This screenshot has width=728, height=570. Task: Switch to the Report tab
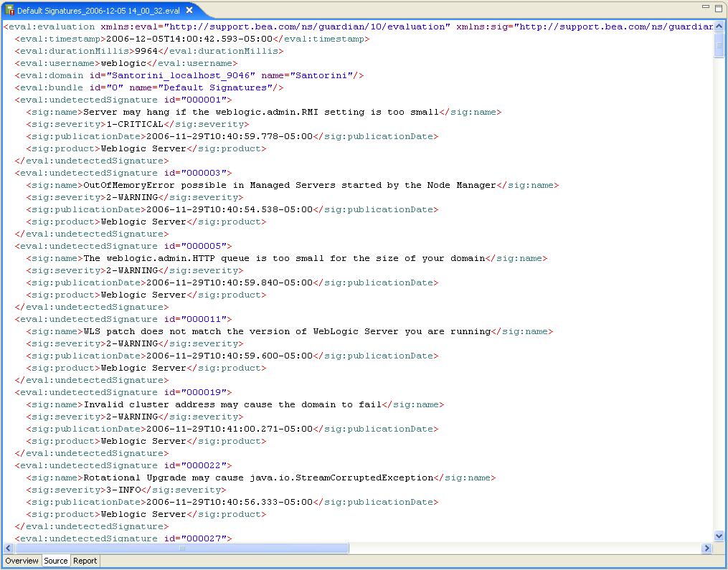tap(85, 561)
